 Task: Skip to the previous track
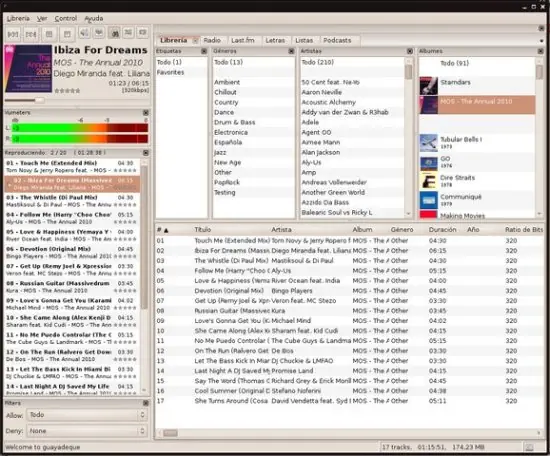point(13,34)
